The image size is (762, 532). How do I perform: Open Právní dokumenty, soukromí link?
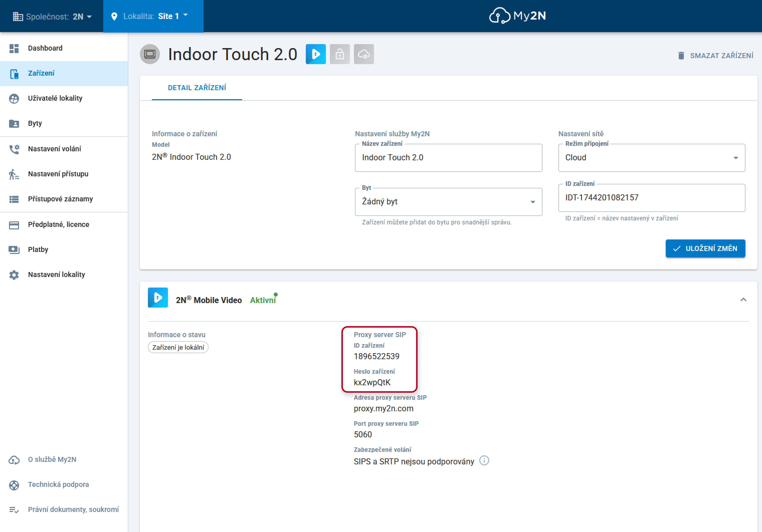pos(64,510)
